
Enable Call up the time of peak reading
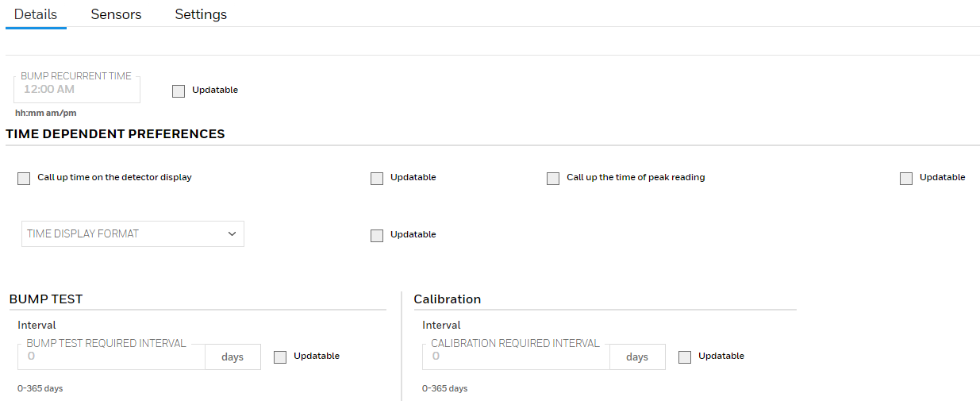(x=553, y=179)
